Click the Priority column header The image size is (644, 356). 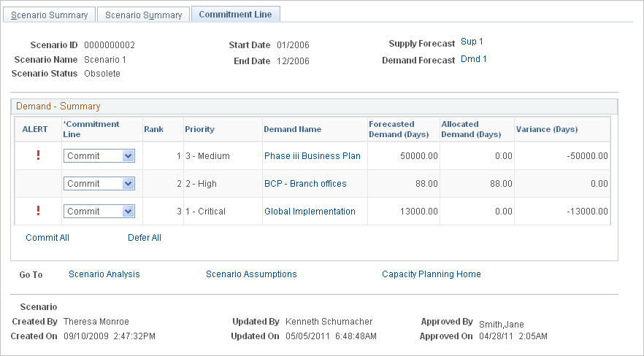click(x=199, y=129)
